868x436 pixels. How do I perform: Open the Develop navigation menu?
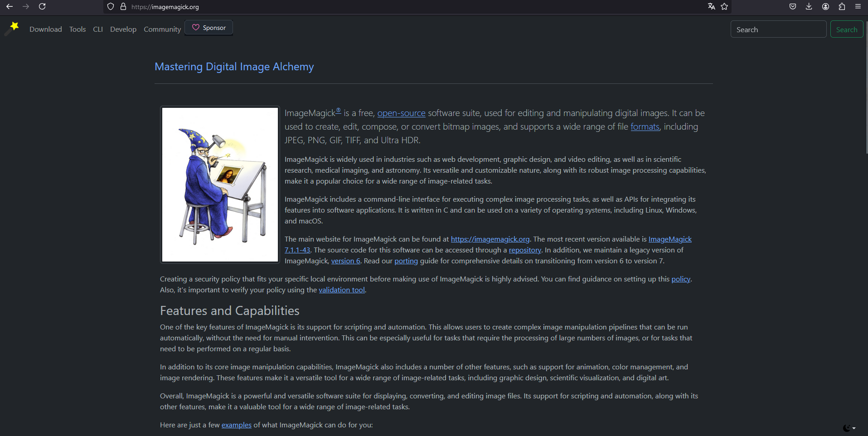[x=123, y=29]
